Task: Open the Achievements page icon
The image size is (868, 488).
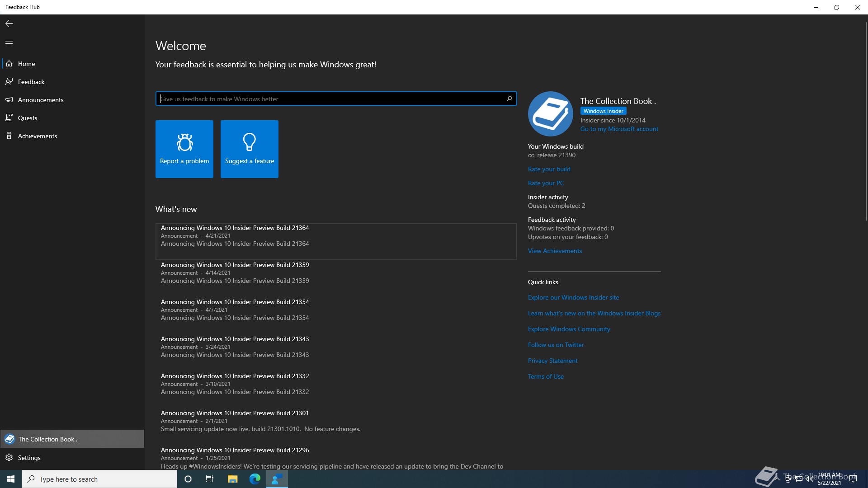Action: [x=9, y=136]
